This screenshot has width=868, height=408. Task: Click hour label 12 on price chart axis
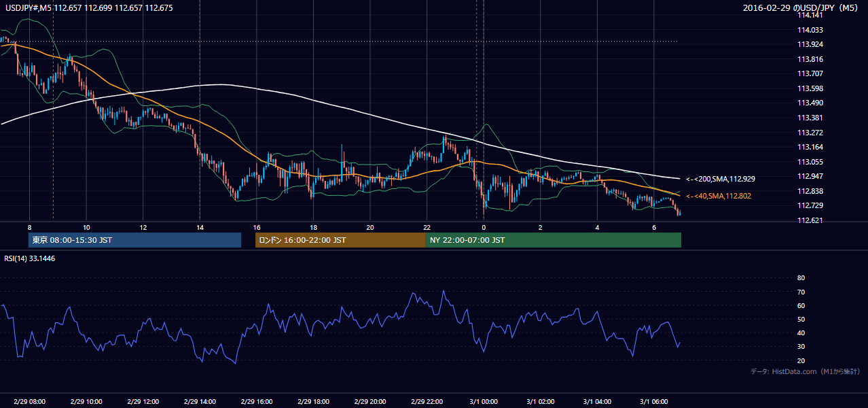(143, 227)
